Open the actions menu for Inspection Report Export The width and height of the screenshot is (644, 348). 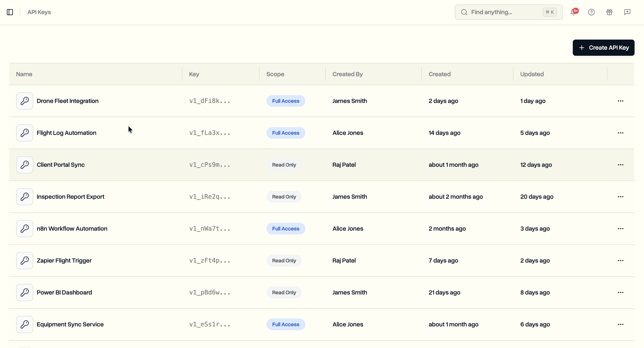click(x=621, y=197)
